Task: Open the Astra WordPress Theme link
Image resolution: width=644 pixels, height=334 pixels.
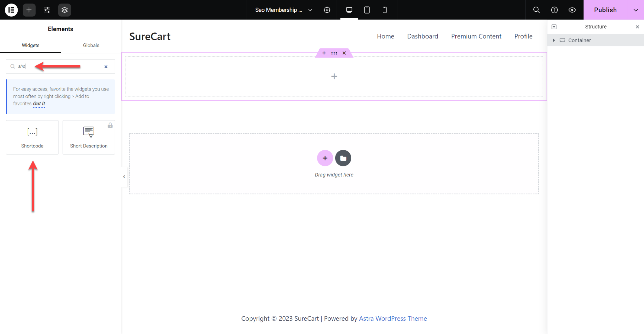Action: (x=393, y=318)
